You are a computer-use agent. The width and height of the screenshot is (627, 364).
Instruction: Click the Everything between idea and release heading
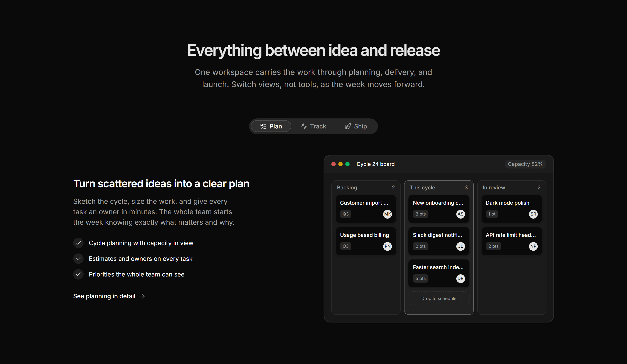click(313, 51)
